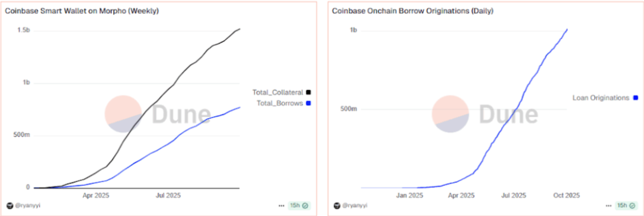The image size is (644, 216).
Task: Click the blue Loan Originations color swatch
Action: click(635, 98)
